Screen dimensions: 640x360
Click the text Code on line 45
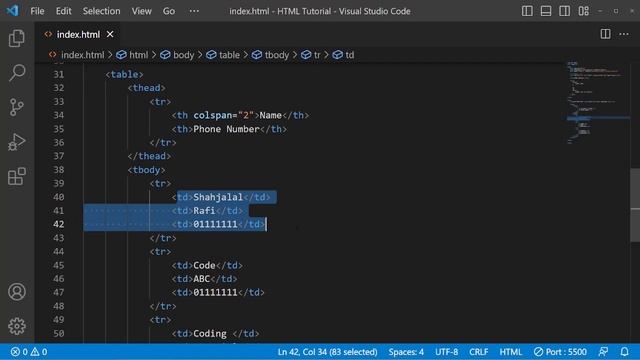coord(204,265)
